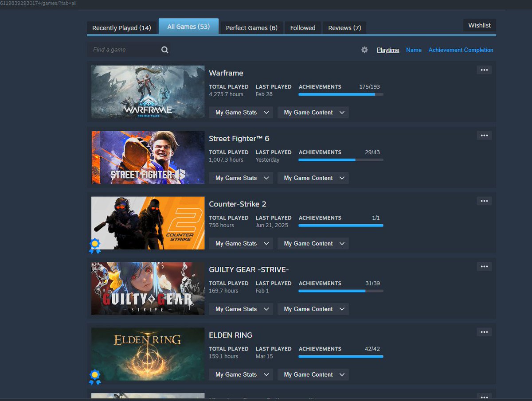Expand My Game Stats for Street Fighter 6
Image resolution: width=532 pixels, height=401 pixels.
pyautogui.click(x=242, y=178)
